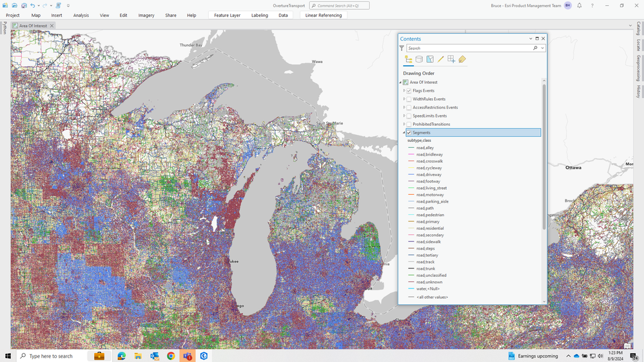Click the filter funnel icon in Contents
Image resolution: width=644 pixels, height=362 pixels.
[402, 48]
